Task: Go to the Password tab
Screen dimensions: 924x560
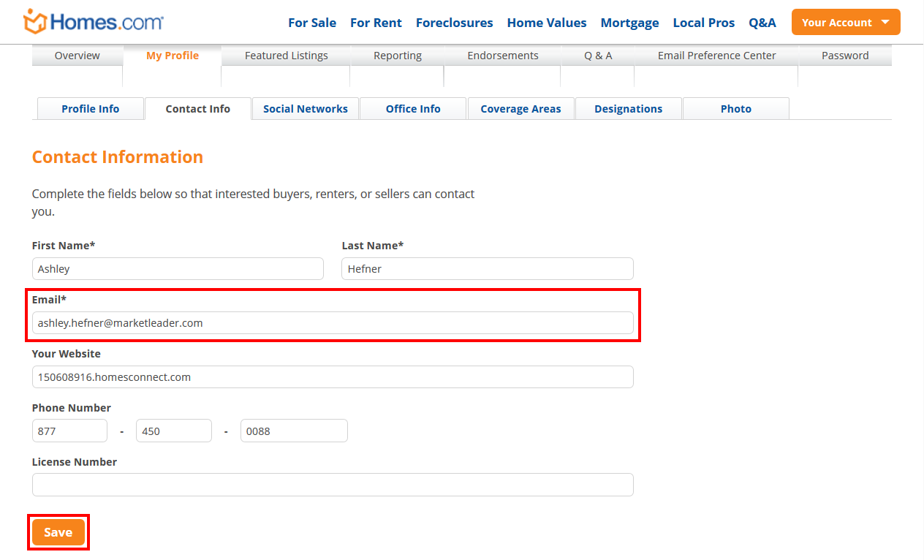Action: coord(845,56)
